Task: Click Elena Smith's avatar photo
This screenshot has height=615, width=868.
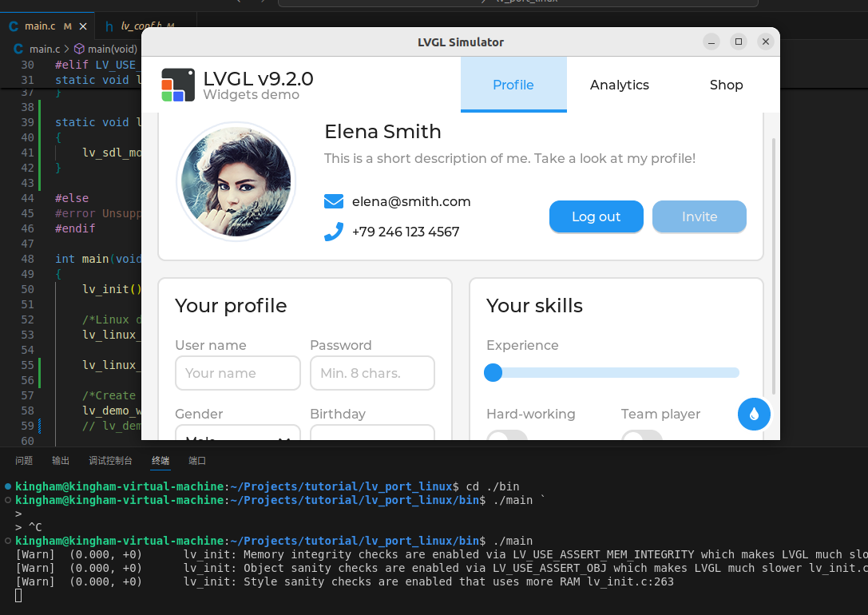Action: coord(236,181)
